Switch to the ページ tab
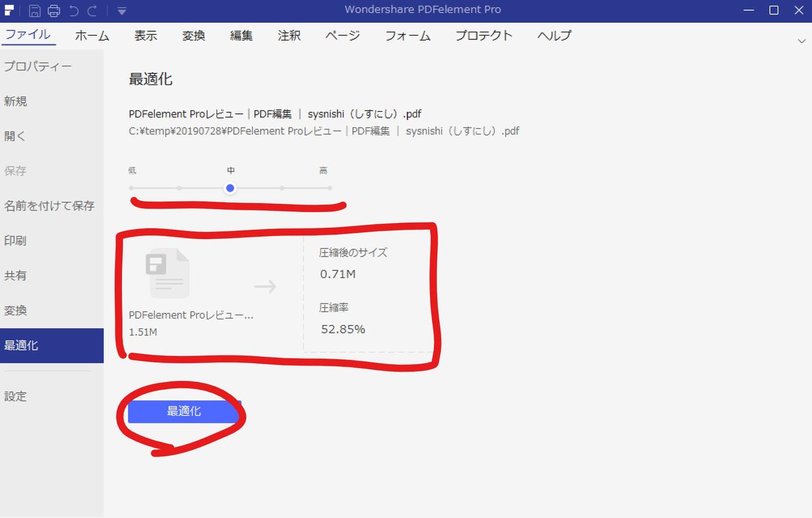 pos(343,36)
